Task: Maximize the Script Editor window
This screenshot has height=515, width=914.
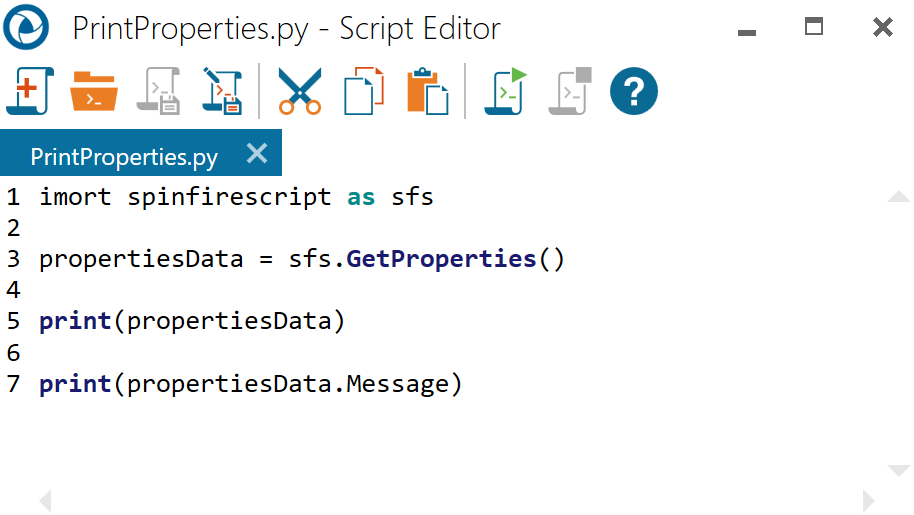Action: [814, 28]
